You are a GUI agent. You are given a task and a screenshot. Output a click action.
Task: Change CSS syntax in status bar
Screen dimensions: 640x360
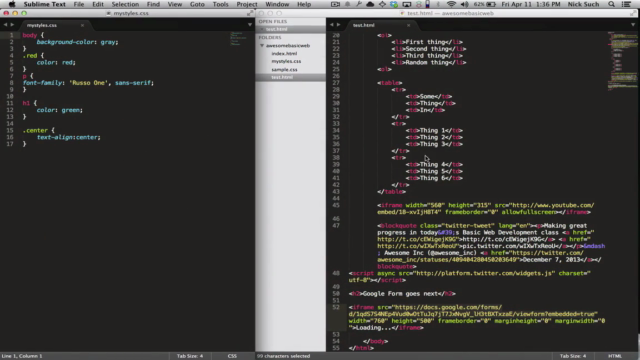(x=232, y=356)
